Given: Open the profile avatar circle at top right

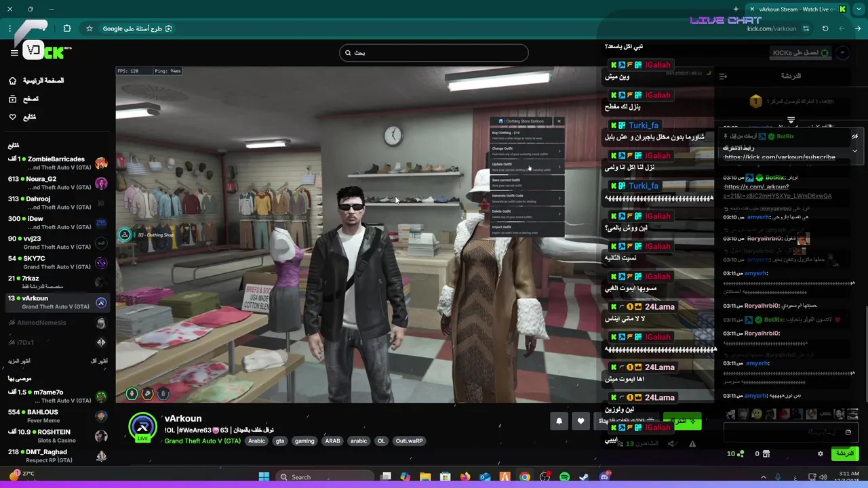Looking at the screenshot, I should (x=843, y=53).
